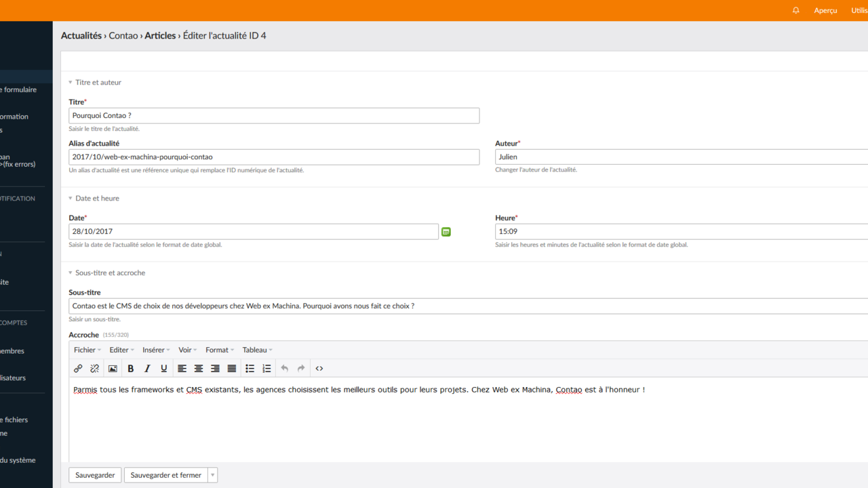
Task: Go to Articles breadcrumb
Action: coord(160,35)
